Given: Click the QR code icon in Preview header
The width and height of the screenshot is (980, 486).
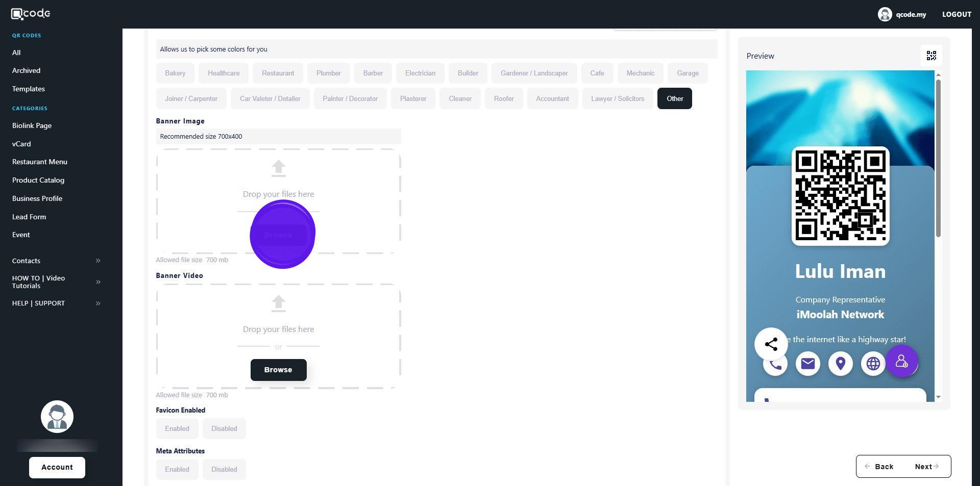Looking at the screenshot, I should coord(931,56).
